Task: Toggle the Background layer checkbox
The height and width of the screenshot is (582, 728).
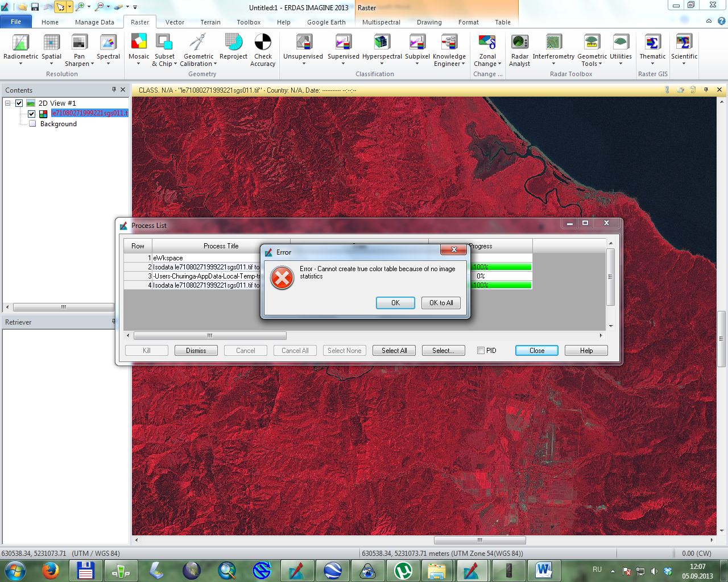Action: point(32,124)
